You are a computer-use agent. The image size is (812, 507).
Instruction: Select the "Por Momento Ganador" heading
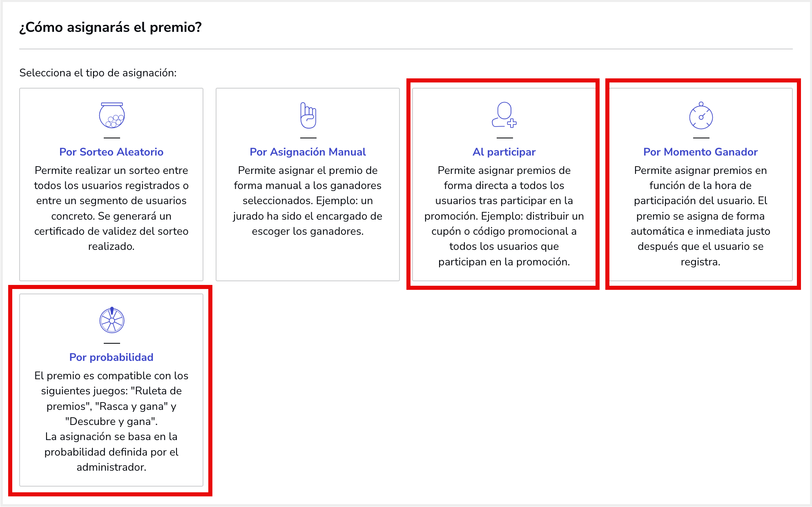pyautogui.click(x=700, y=152)
